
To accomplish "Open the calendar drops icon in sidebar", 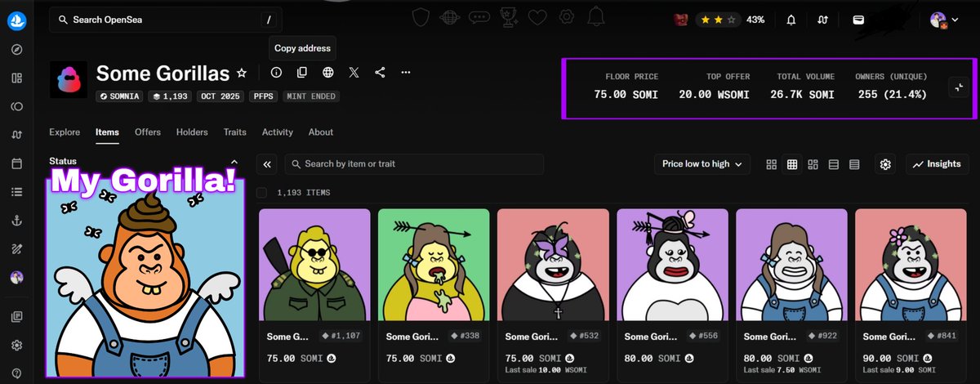I will [16, 163].
